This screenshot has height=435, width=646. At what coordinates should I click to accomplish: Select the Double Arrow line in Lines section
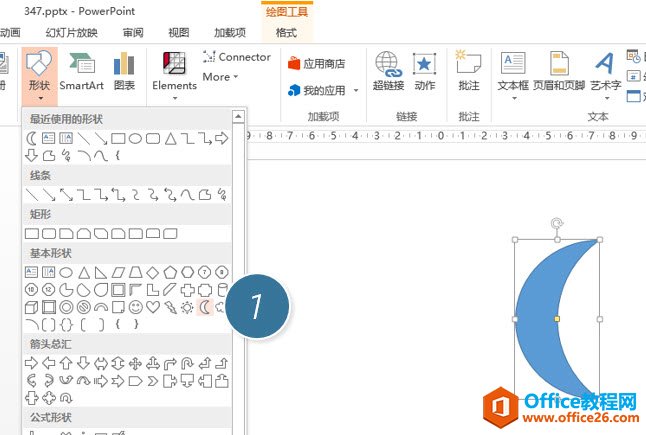[x=66, y=195]
